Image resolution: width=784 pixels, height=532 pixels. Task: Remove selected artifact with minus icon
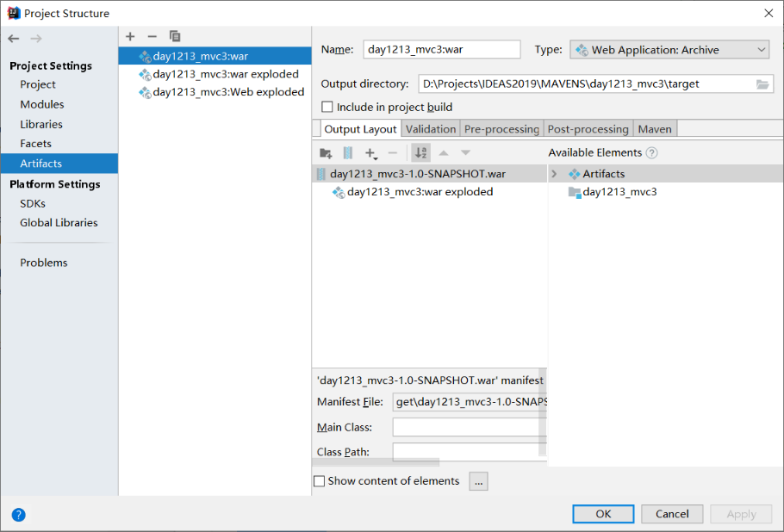[152, 36]
